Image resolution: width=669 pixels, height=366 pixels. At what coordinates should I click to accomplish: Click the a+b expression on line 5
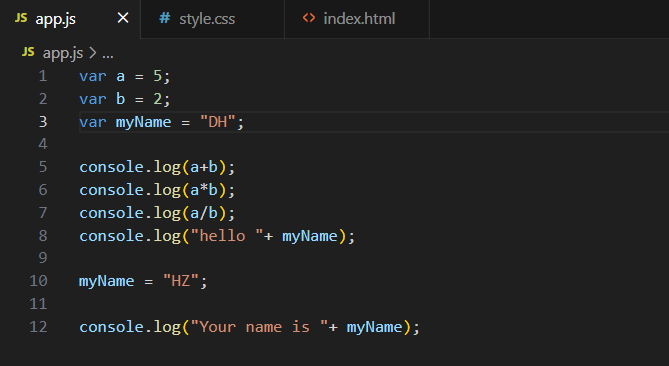[x=204, y=167]
